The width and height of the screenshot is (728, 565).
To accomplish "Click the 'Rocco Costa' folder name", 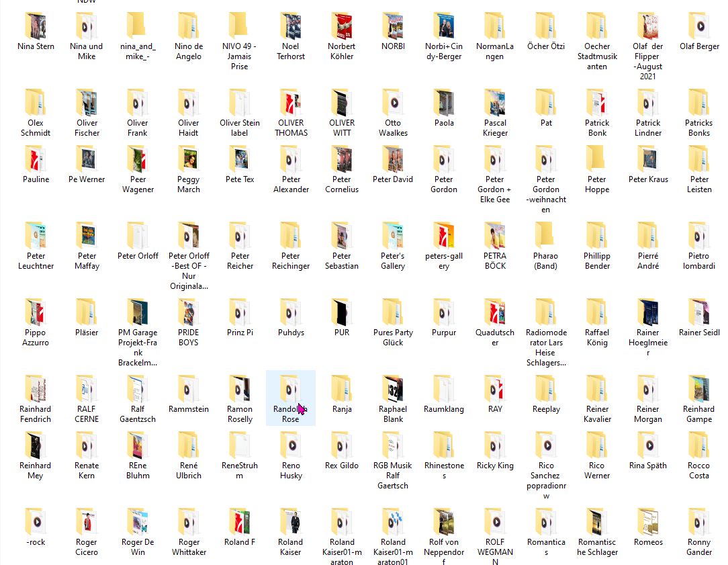I will 699,470.
